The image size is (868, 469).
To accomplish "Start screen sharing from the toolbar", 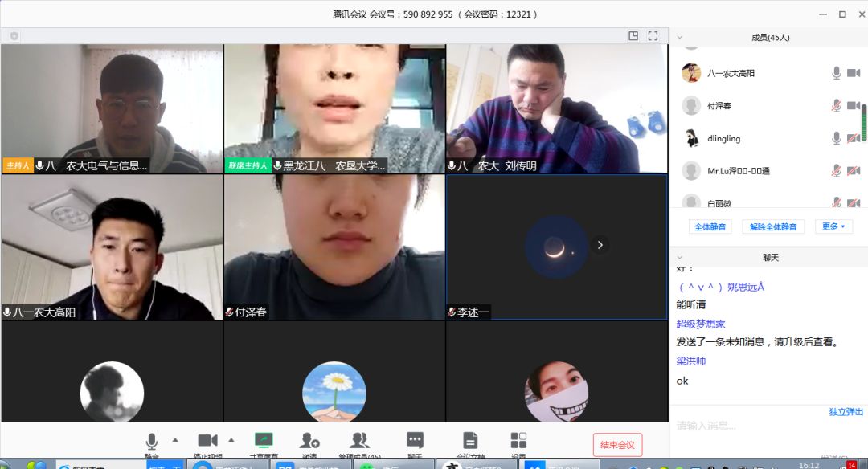I will (264, 440).
